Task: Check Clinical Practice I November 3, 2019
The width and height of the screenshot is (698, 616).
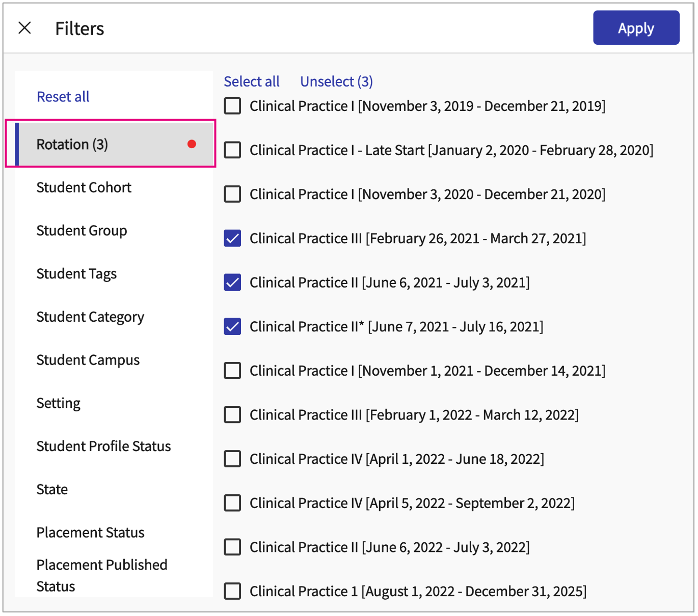Action: coord(233,106)
